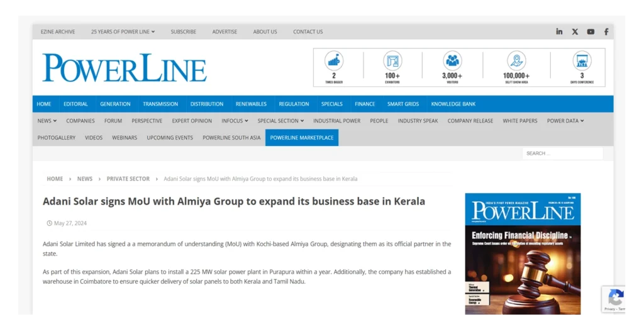The height and width of the screenshot is (329, 644).
Task: Open the Subscribe link
Action: coord(183,31)
